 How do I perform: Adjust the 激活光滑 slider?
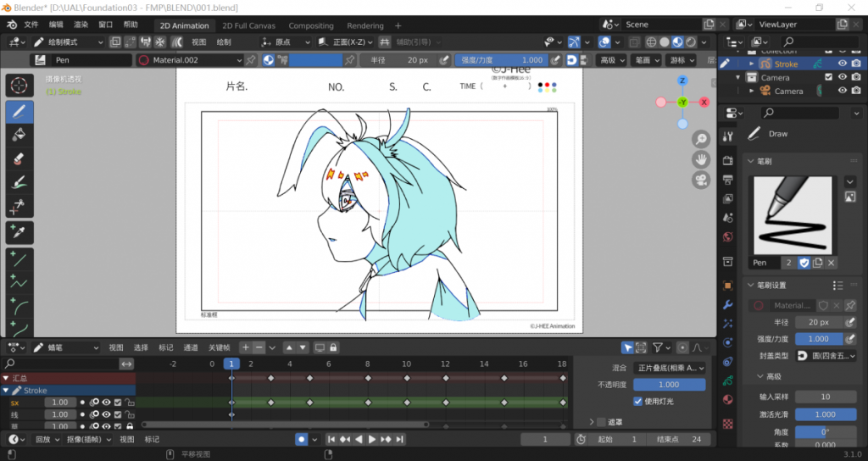(826, 414)
